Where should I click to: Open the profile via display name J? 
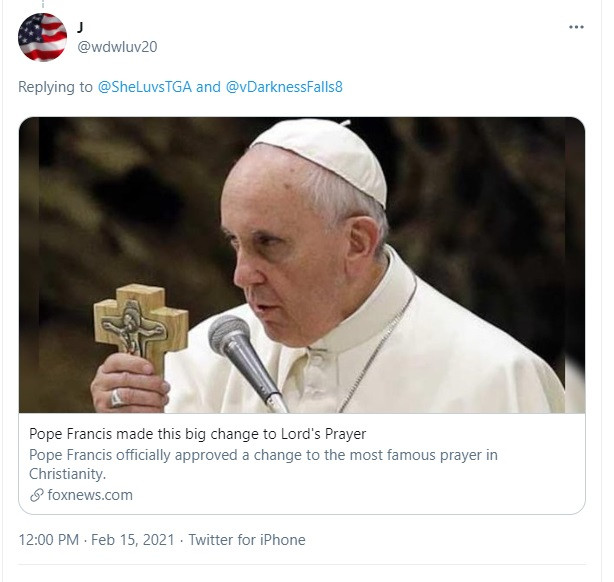click(82, 27)
